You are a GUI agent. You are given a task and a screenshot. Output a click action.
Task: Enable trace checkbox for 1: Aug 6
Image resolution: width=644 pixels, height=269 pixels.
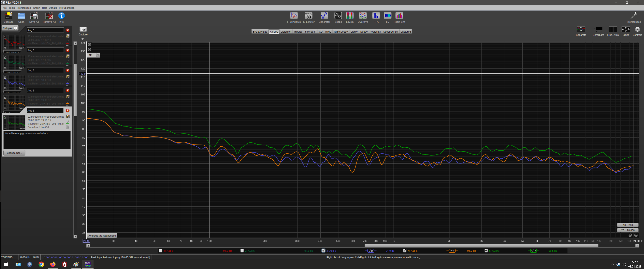click(161, 250)
